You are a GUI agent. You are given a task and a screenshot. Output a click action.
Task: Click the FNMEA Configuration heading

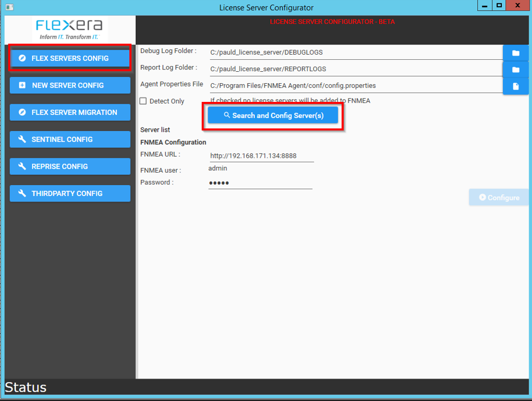(x=173, y=142)
